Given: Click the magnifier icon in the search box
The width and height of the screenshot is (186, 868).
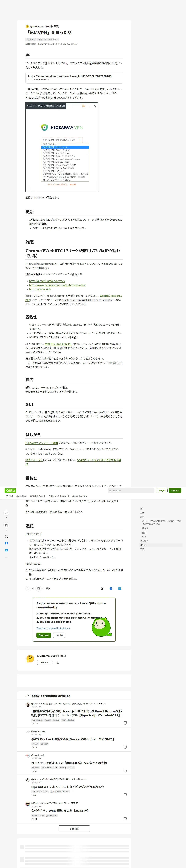Looking at the screenshot, I should [110, 491].
